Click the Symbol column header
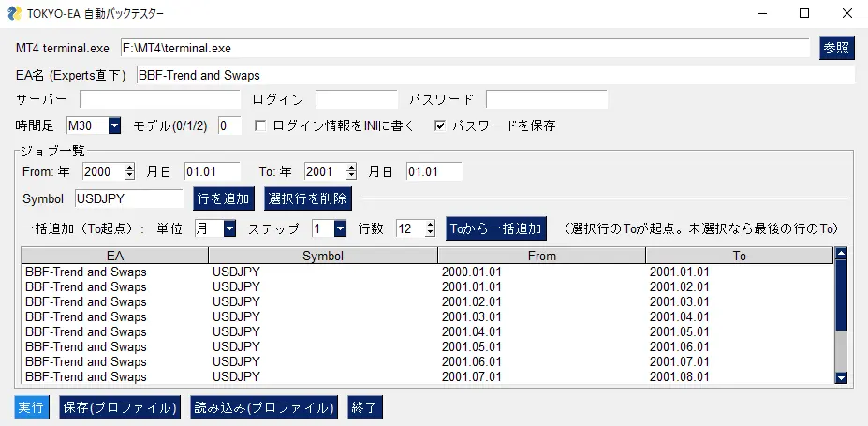Image resolution: width=868 pixels, height=426 pixels. click(x=323, y=256)
